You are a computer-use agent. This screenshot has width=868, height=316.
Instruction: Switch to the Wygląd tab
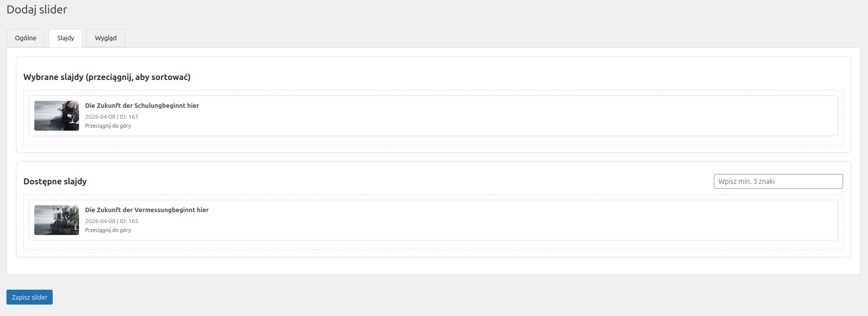click(x=105, y=38)
